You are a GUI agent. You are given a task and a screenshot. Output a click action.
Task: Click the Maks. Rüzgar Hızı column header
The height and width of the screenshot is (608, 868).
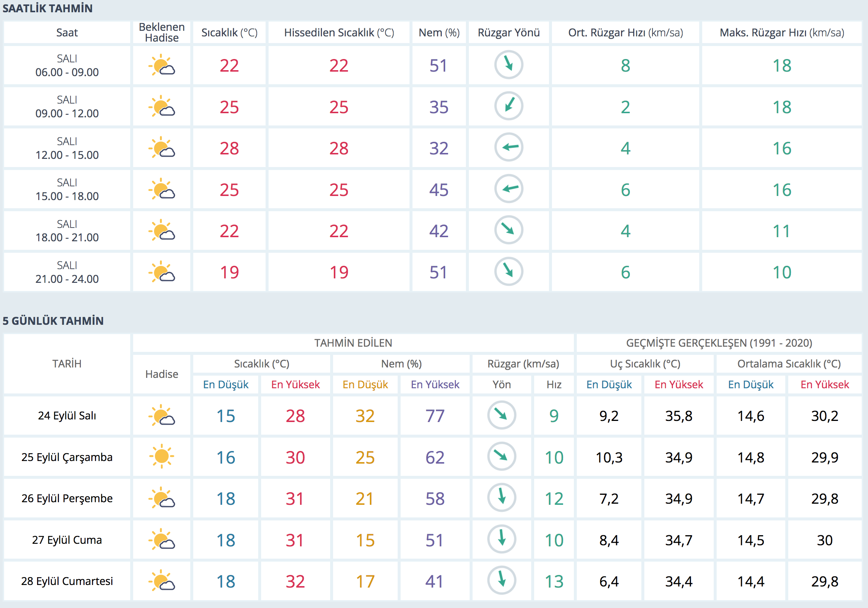(782, 33)
